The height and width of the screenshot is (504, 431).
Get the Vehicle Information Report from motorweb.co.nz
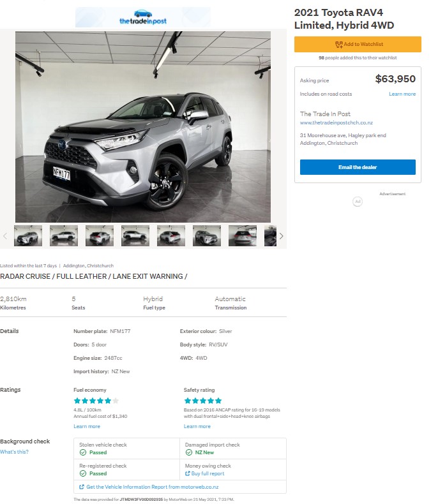[x=151, y=487]
